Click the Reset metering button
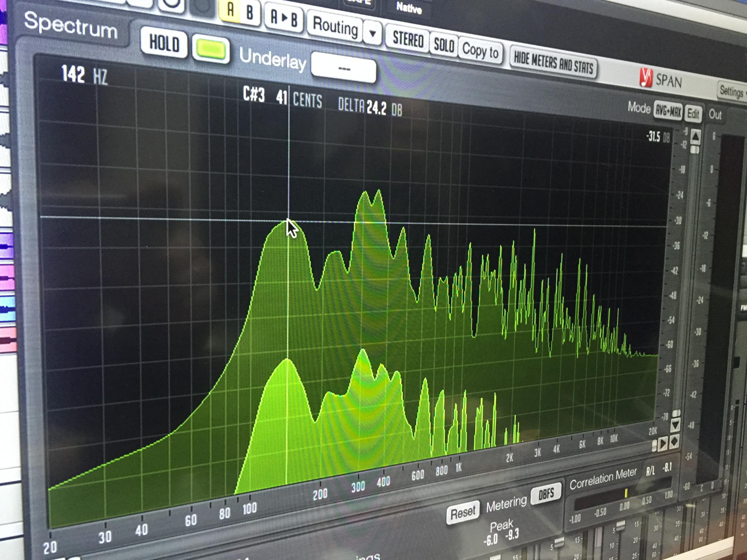747x560 pixels. point(463,513)
